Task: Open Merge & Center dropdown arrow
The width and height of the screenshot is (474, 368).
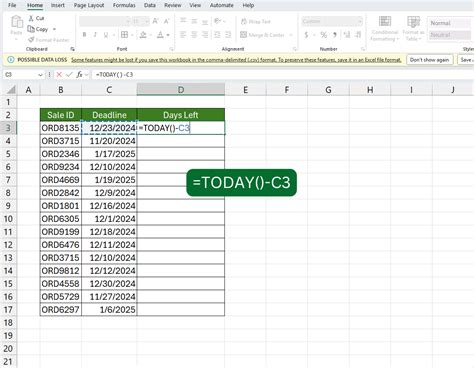Action: click(x=291, y=35)
